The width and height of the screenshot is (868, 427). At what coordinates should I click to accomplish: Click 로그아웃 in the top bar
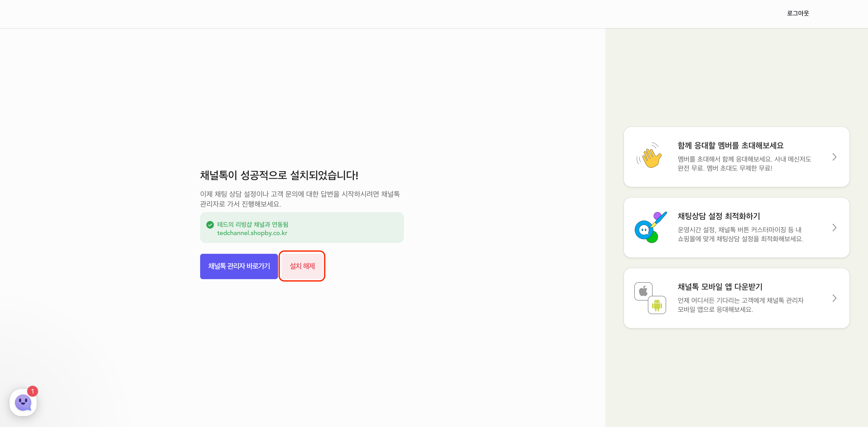[x=798, y=14]
